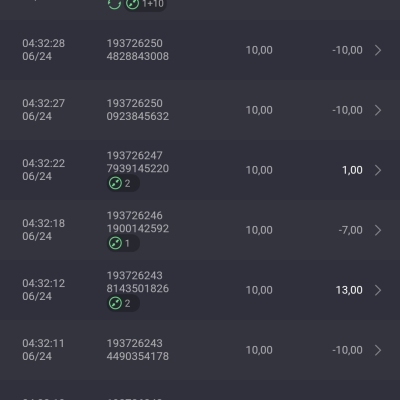Open the free spins badge on round 7939145220
Screen dimensions: 400x400
tap(123, 183)
